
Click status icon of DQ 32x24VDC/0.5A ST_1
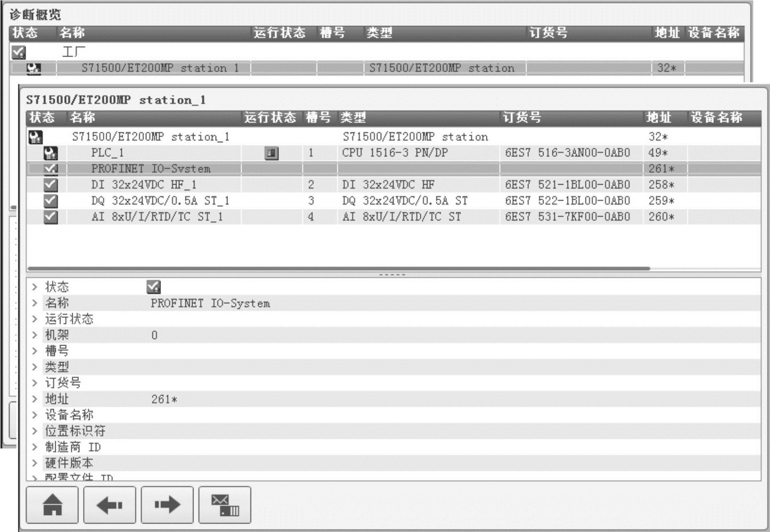pyautogui.click(x=50, y=201)
